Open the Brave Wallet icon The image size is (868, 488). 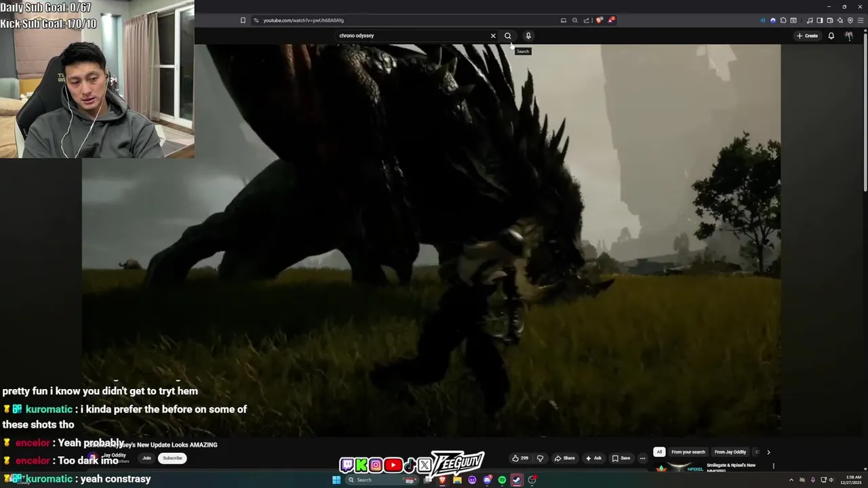830,20
